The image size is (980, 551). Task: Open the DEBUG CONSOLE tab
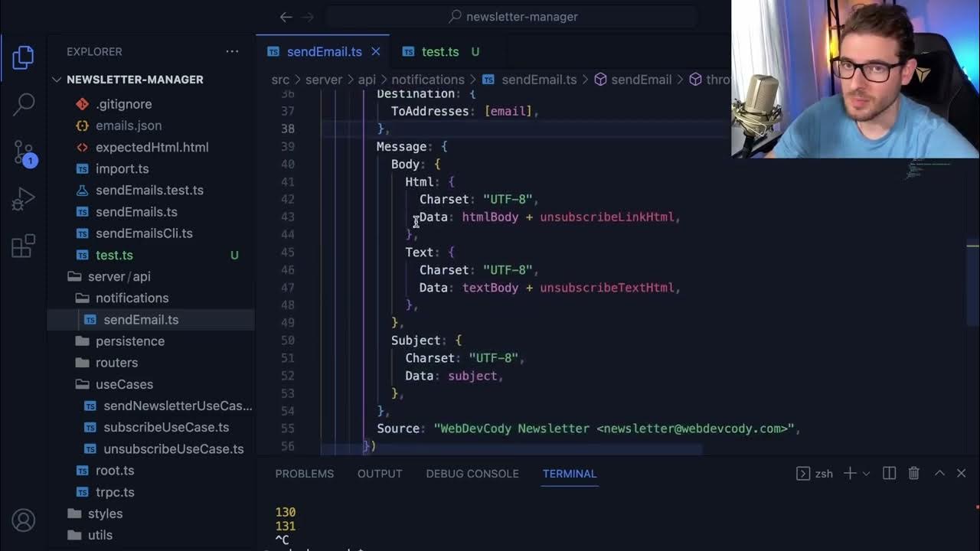click(x=472, y=474)
